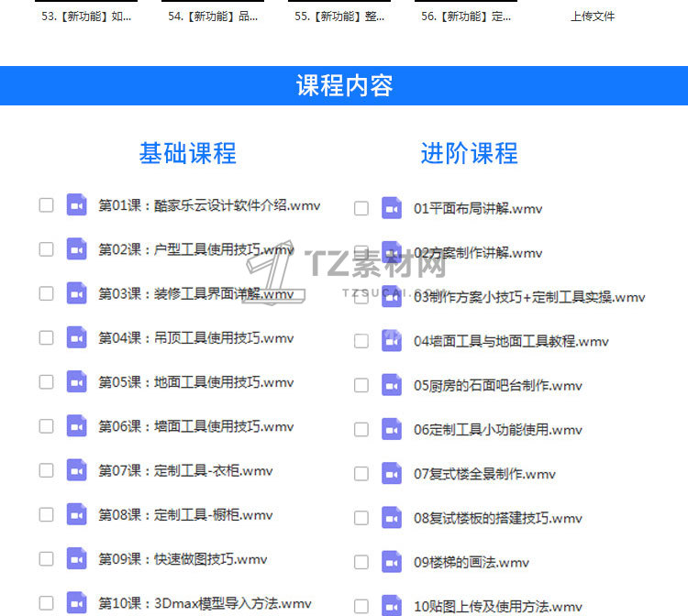Click the video icon for 第09课 快速做图技巧

(x=77, y=558)
